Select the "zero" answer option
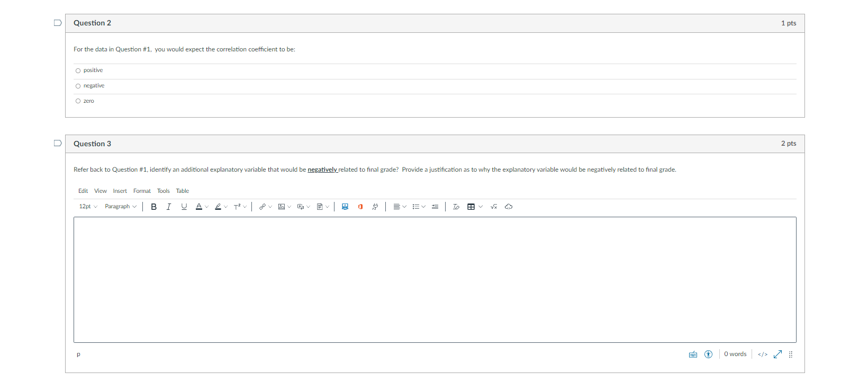This screenshot has height=390, width=868. [78, 101]
